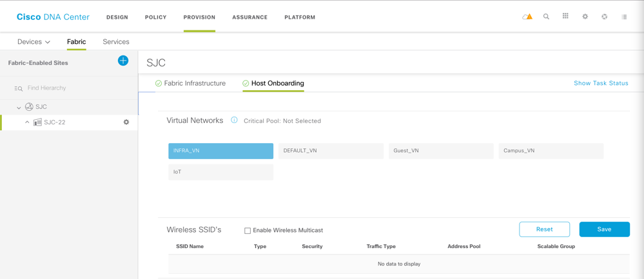Click the SSID Name column header
This screenshot has width=644, height=279.
coord(190,247)
